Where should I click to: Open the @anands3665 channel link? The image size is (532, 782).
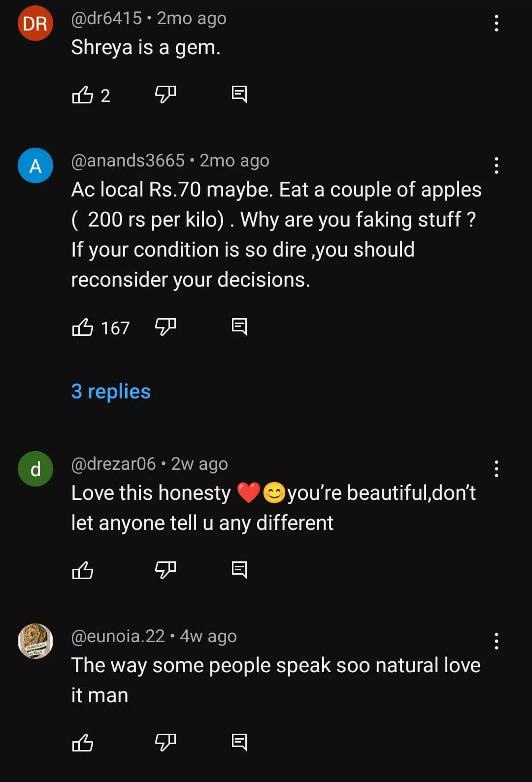(x=128, y=161)
